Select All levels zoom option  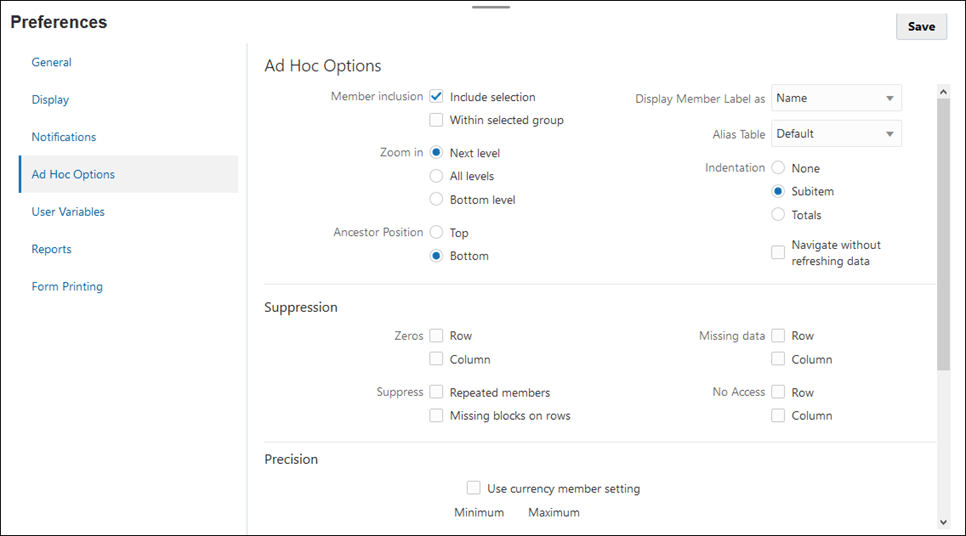(x=437, y=176)
